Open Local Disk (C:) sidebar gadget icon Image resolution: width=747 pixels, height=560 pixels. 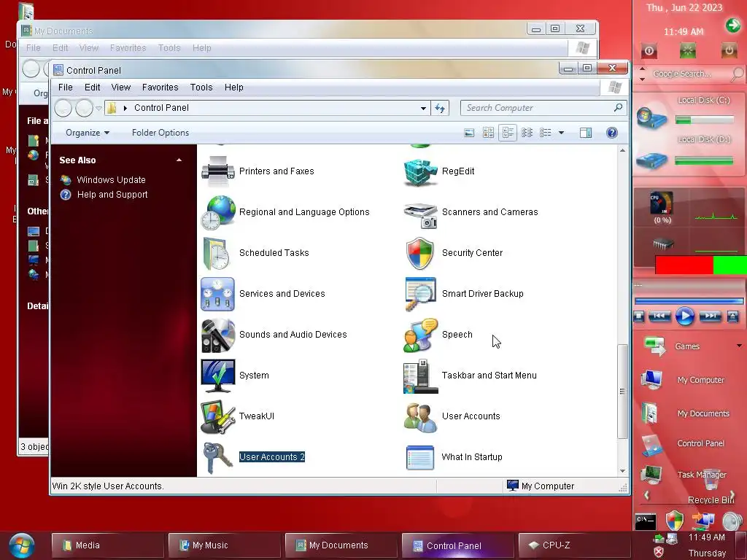pyautogui.click(x=651, y=118)
